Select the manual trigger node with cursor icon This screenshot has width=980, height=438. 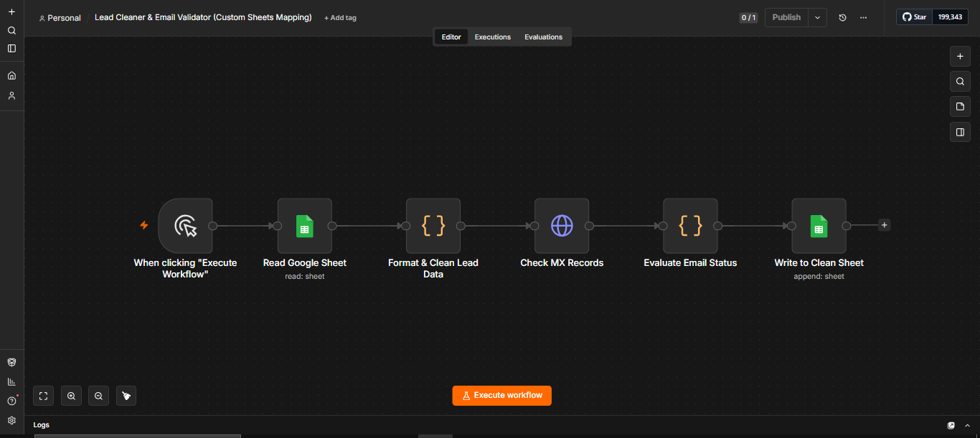tap(186, 226)
